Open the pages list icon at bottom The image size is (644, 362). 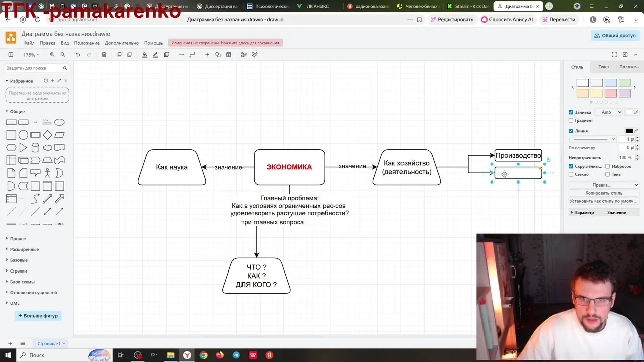click(x=23, y=344)
